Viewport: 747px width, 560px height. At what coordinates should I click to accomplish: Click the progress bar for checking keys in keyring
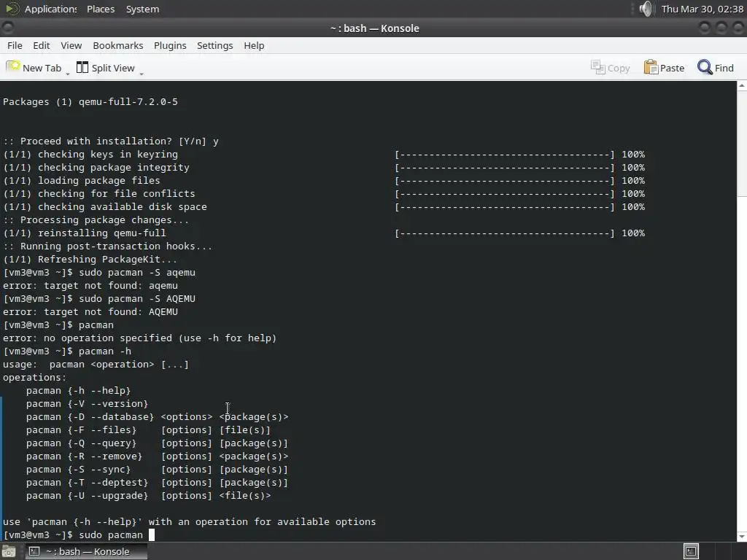pyautogui.click(x=505, y=155)
